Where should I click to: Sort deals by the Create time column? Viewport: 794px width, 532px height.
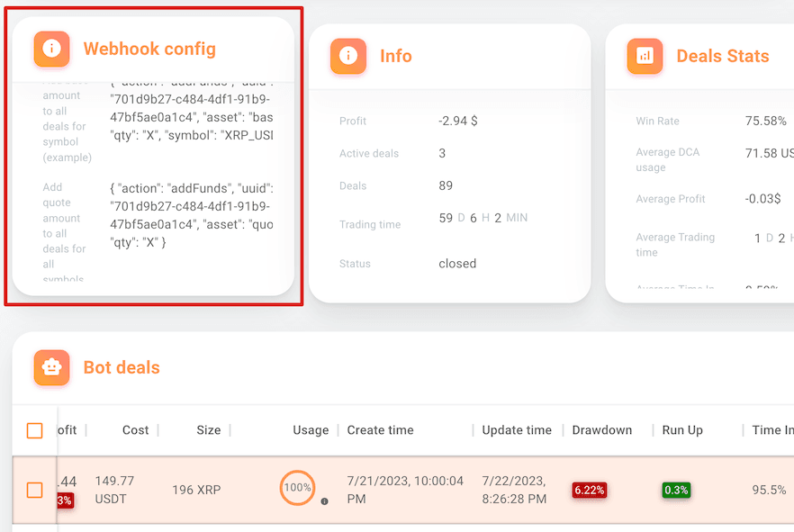[380, 430]
